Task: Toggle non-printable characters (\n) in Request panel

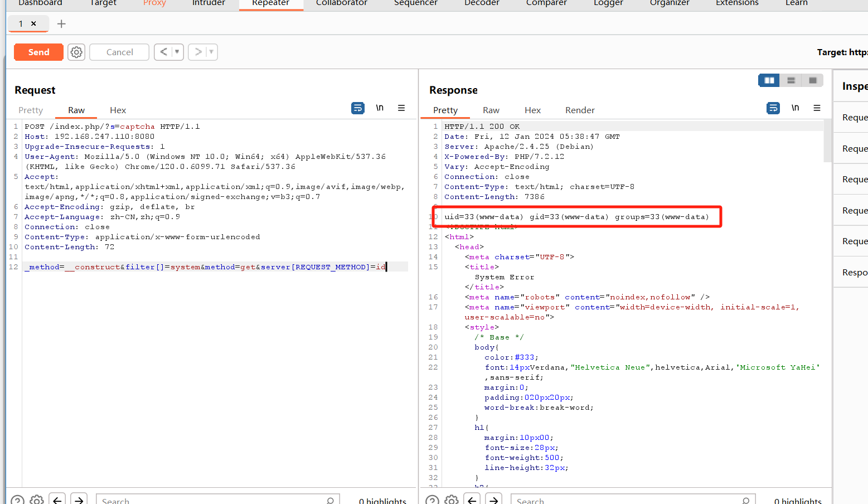Action: 380,108
